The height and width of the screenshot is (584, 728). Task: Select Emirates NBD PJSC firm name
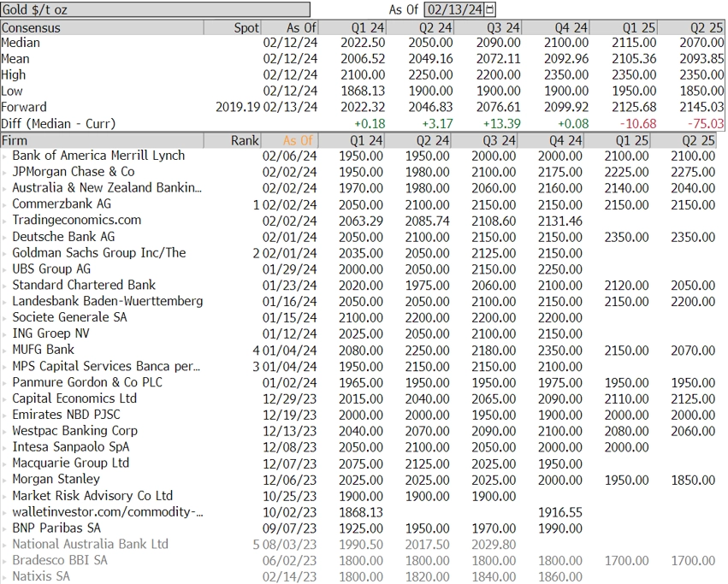click(66, 415)
